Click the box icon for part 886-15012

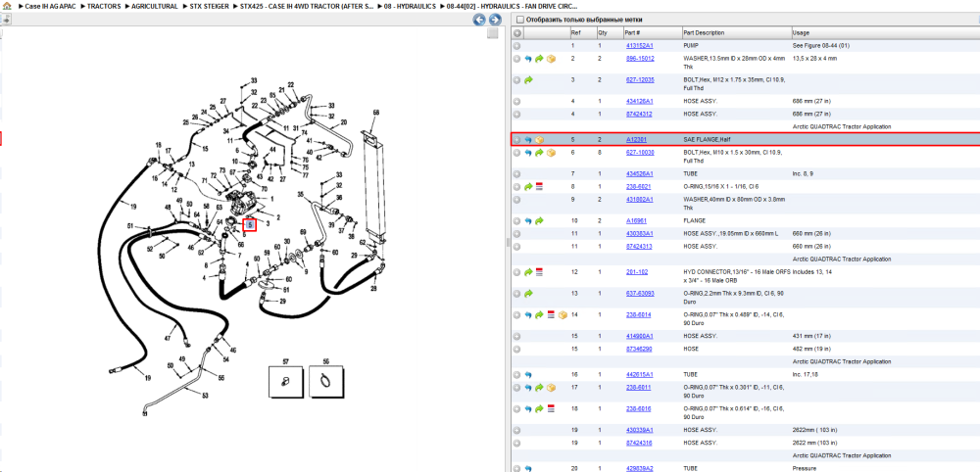point(551,59)
